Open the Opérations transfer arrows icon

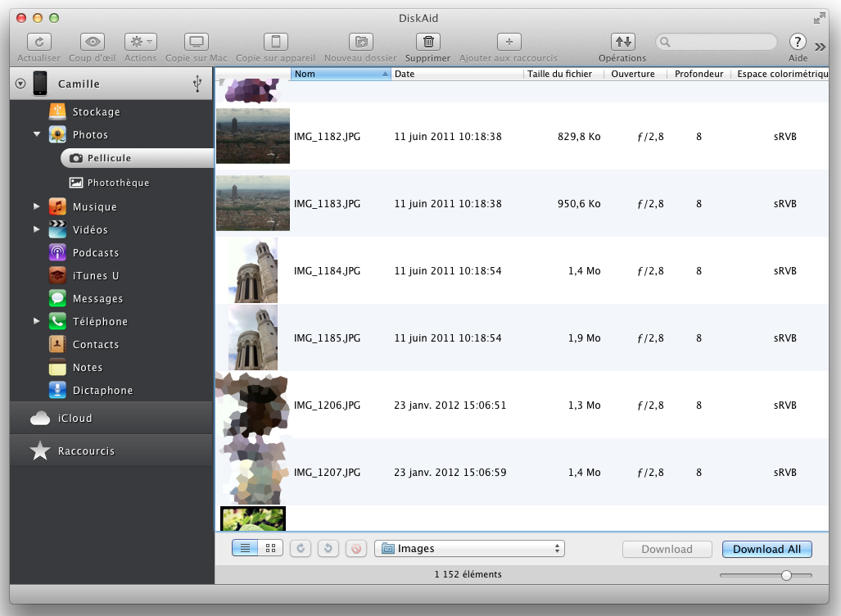622,42
